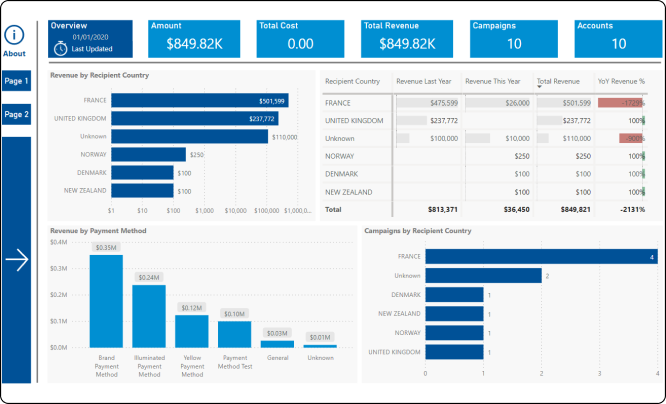This screenshot has width=666, height=404.
Task: Switch to the Page 2 tab
Action: pyautogui.click(x=16, y=115)
